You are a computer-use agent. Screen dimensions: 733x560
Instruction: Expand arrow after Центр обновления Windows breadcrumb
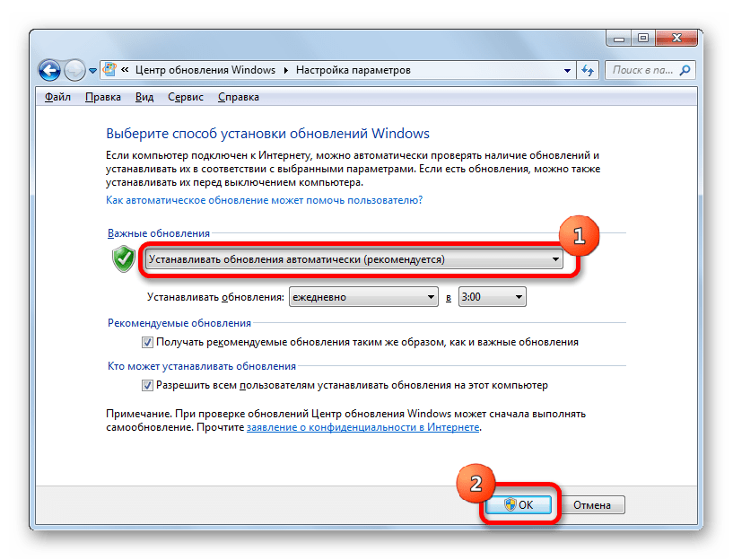pyautogui.click(x=285, y=71)
